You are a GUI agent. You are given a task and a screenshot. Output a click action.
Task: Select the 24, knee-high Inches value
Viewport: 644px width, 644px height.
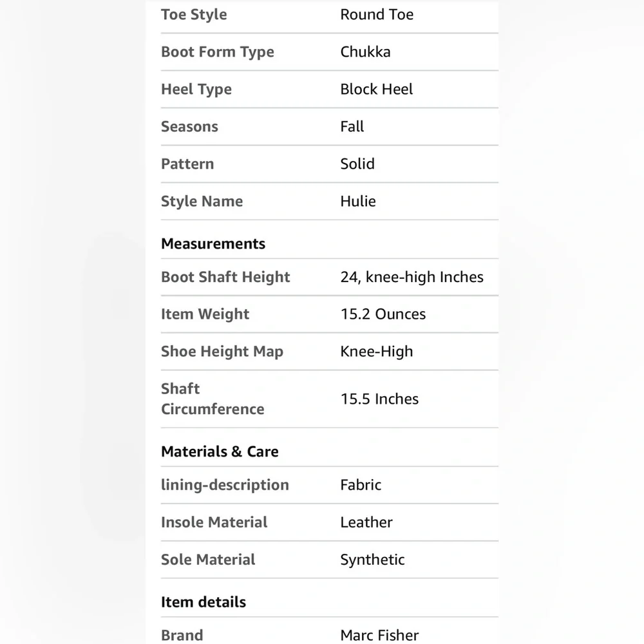coord(412,277)
